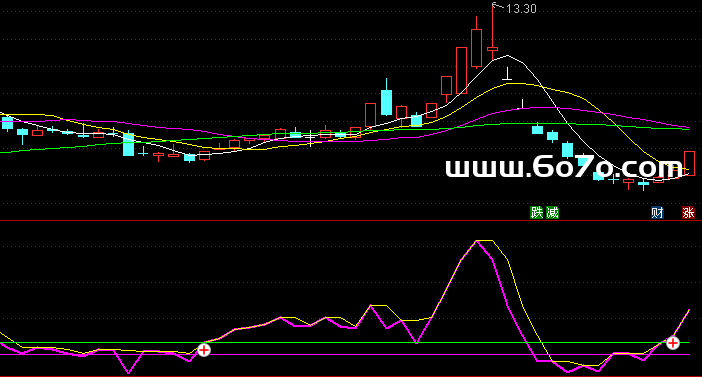Click the lowest dip of magenta indicator line
Image resolution: width=702 pixels, height=377 pixels.
(x=129, y=373)
